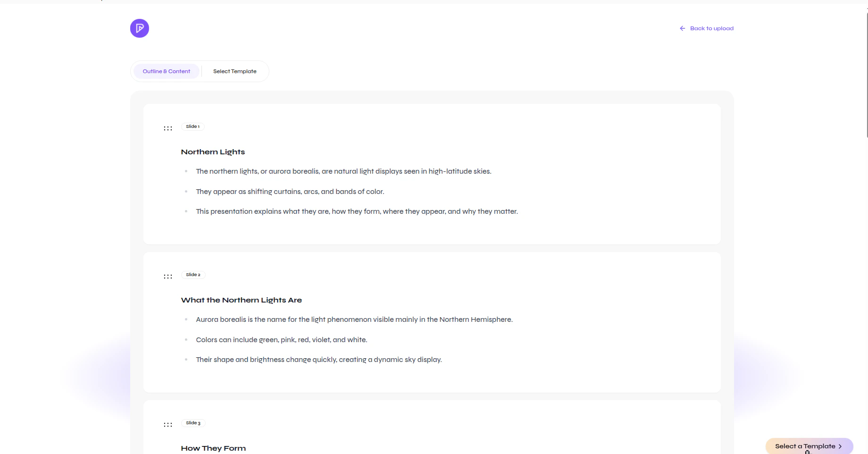Click the What the Northern Lights Are heading
868x454 pixels.
point(241,300)
